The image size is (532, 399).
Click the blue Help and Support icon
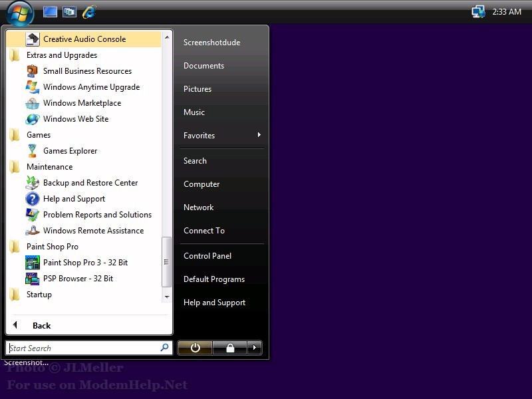click(x=33, y=198)
